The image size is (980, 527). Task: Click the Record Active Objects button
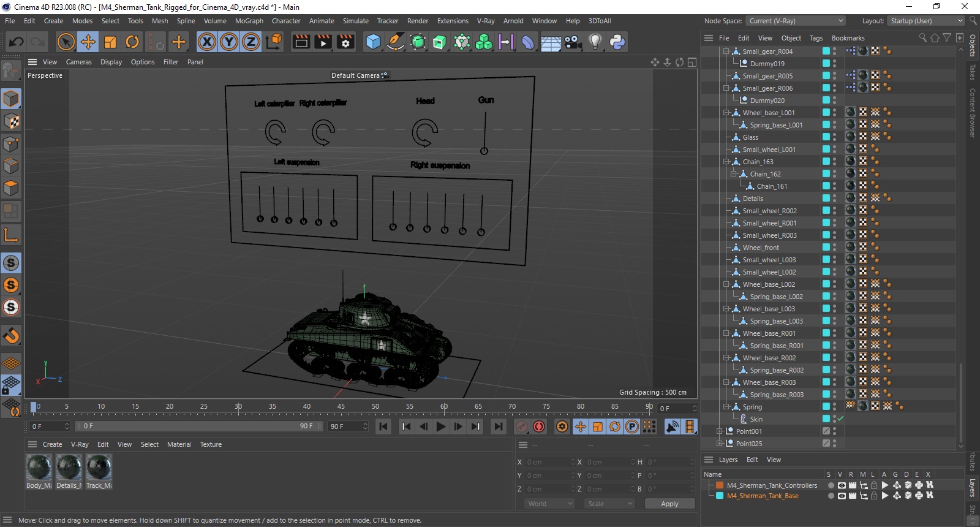pos(522,427)
